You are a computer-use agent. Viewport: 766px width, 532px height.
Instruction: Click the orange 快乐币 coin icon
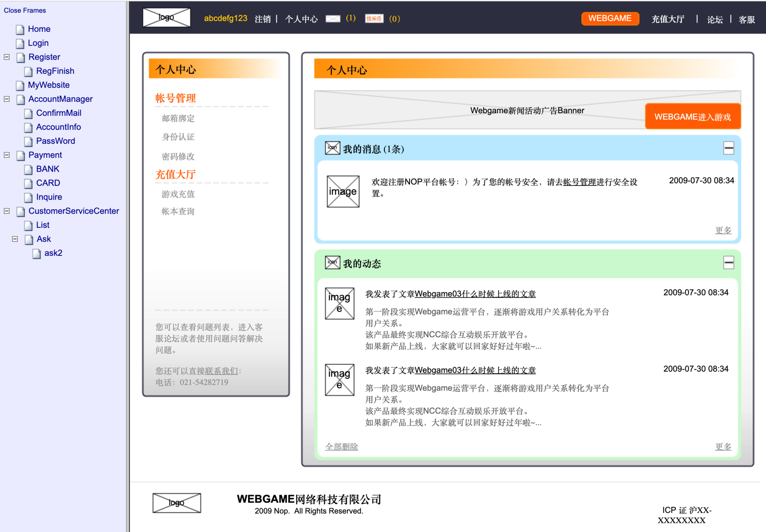(x=374, y=19)
